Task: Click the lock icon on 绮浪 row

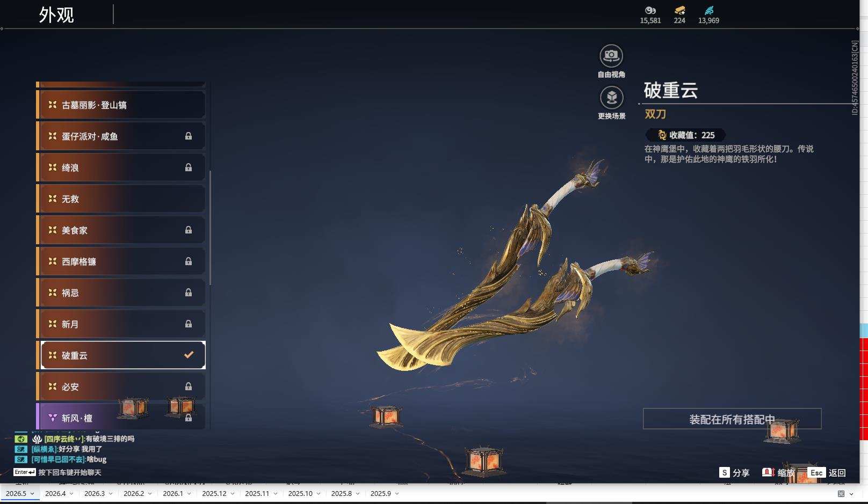Action: tap(189, 167)
